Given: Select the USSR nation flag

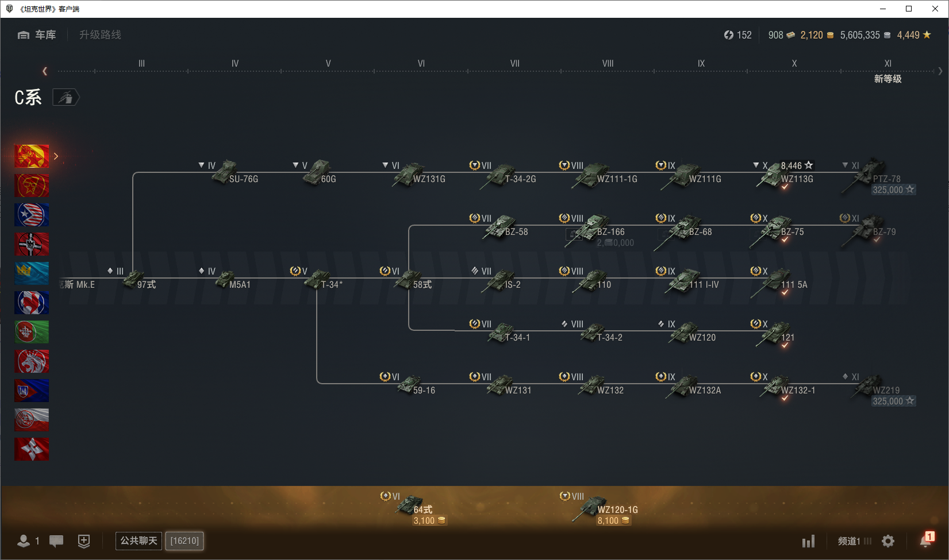Looking at the screenshot, I should (x=32, y=186).
